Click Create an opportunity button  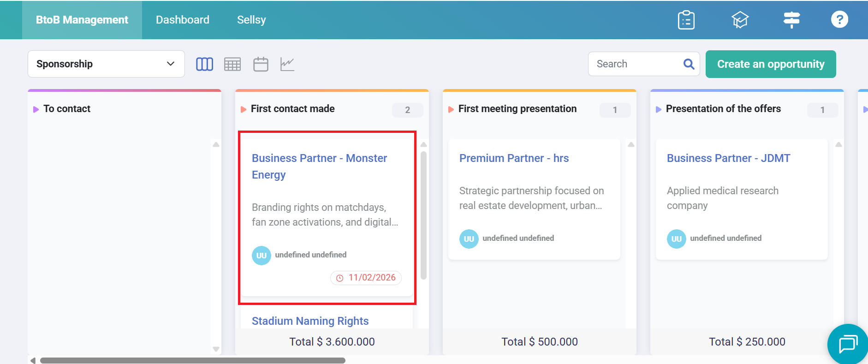(x=771, y=64)
